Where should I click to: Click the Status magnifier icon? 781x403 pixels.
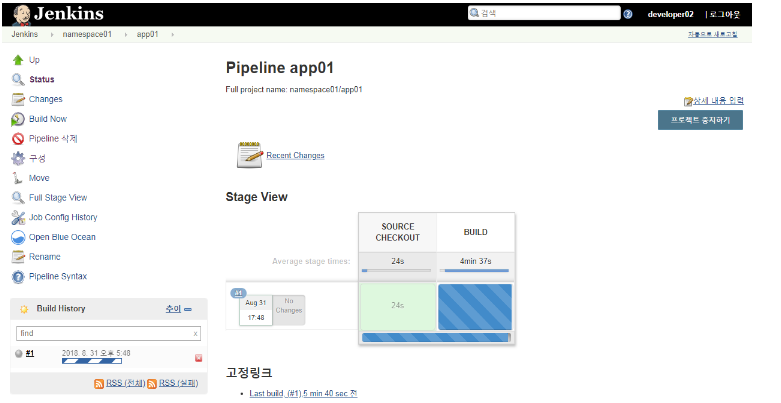coord(18,80)
